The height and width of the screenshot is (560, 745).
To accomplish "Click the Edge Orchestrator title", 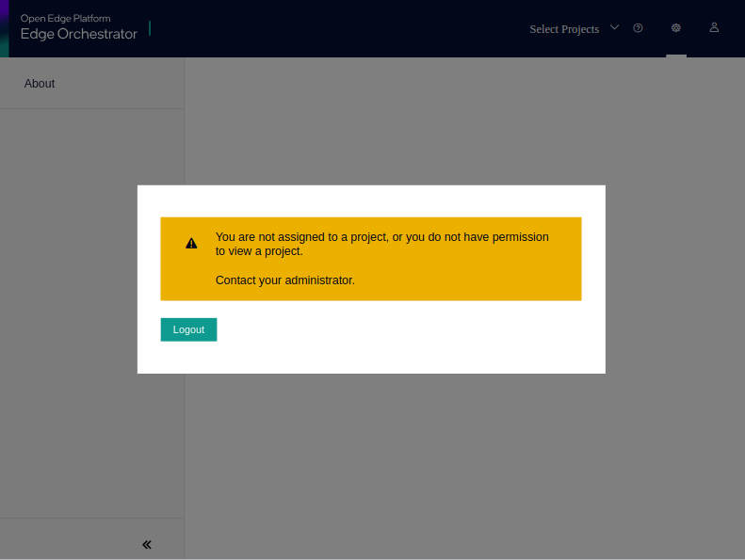I will (x=79, y=34).
